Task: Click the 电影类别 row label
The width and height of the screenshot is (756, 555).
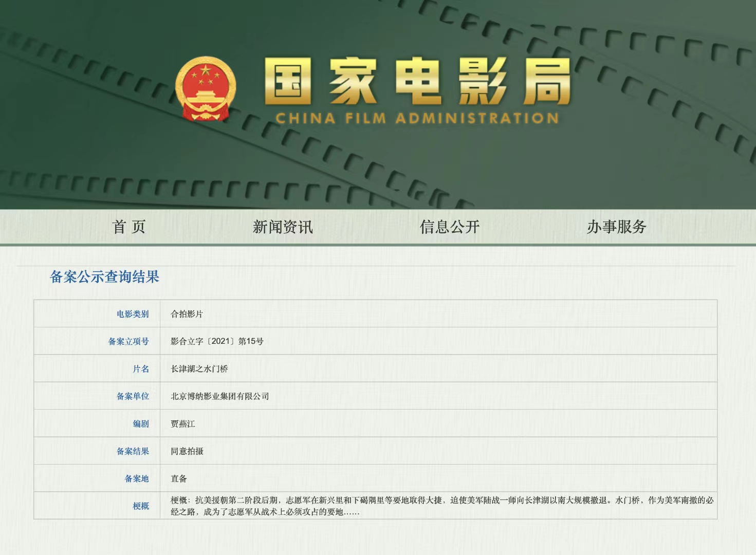Action: (x=133, y=314)
